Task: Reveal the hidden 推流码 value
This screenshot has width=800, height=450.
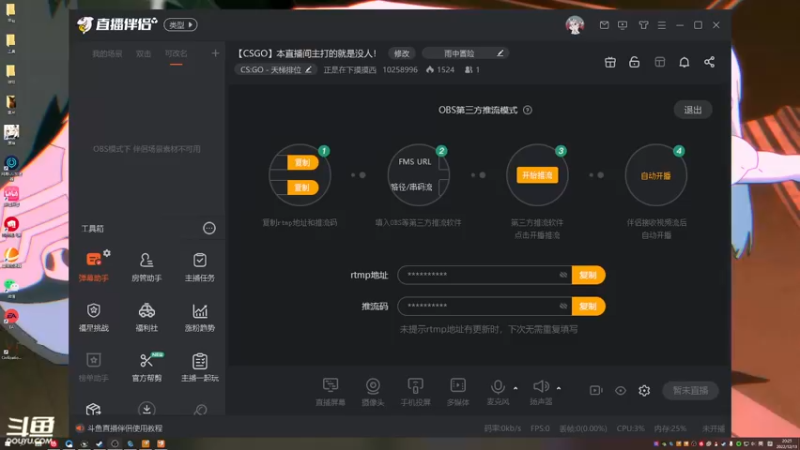Action: [563, 306]
